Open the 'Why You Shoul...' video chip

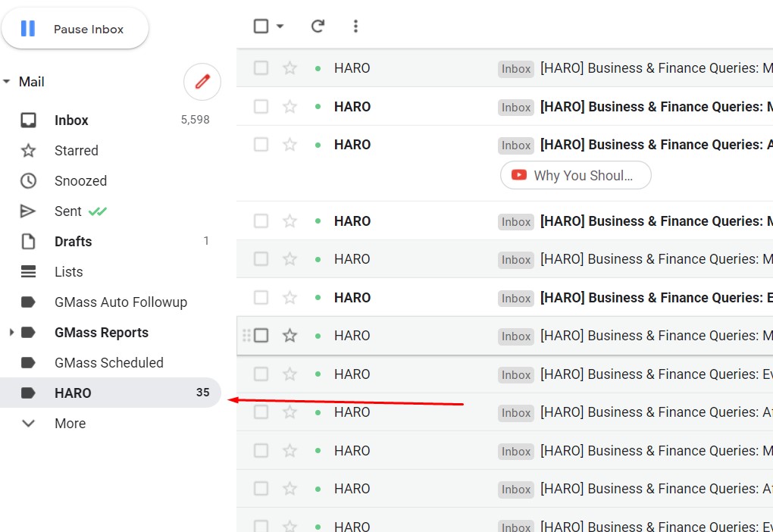click(575, 175)
